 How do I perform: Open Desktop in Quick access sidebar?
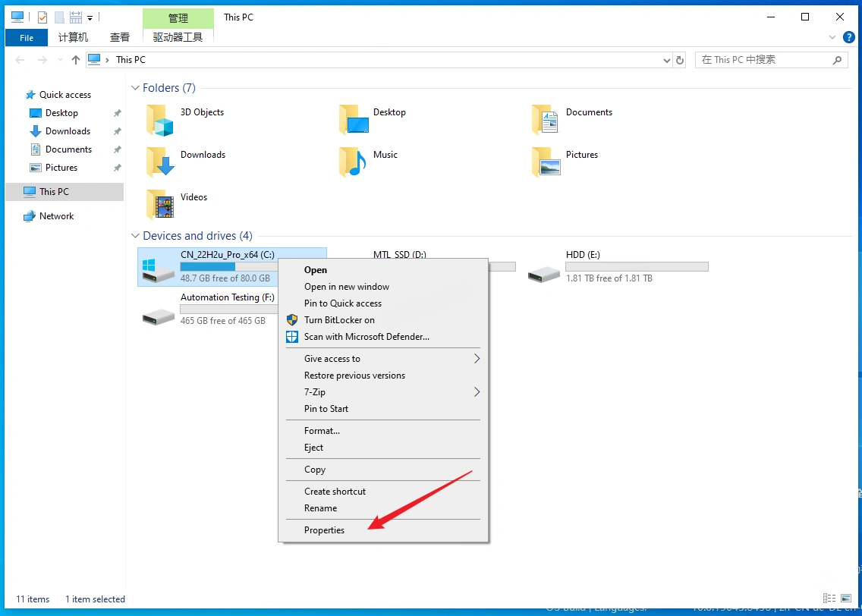(61, 112)
